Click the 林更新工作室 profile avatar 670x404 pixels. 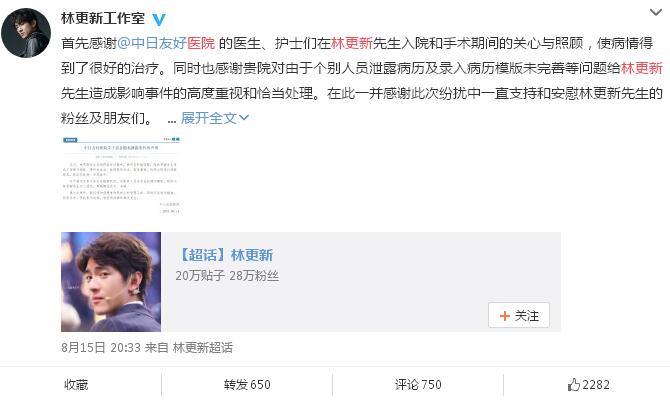(26, 33)
